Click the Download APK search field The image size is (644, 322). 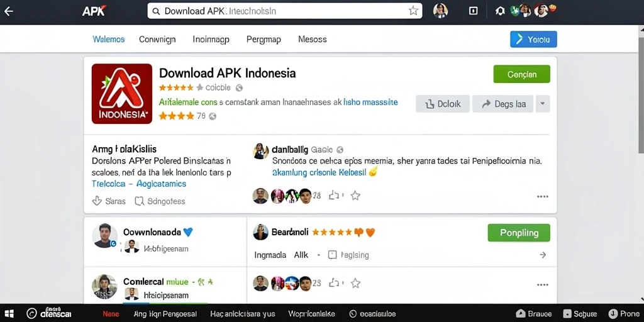[x=285, y=11]
